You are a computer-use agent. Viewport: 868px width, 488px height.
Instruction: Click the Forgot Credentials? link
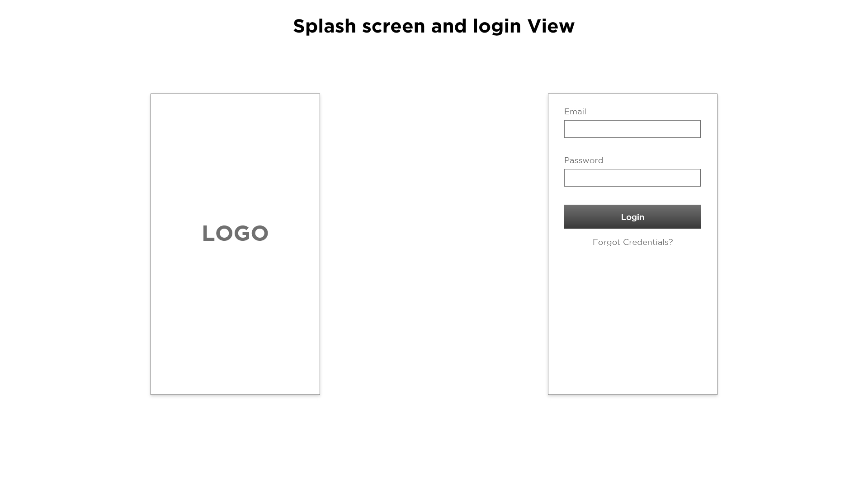point(632,242)
